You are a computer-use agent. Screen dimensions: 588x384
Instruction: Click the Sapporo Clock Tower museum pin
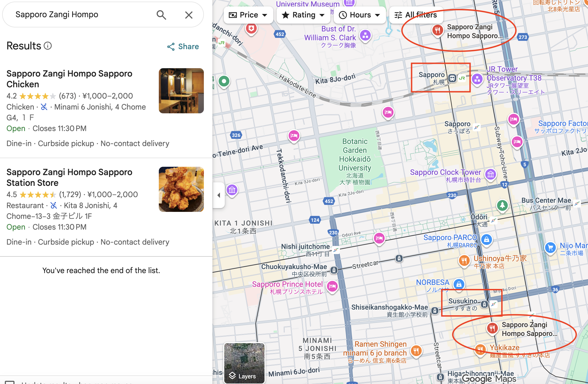point(491,174)
